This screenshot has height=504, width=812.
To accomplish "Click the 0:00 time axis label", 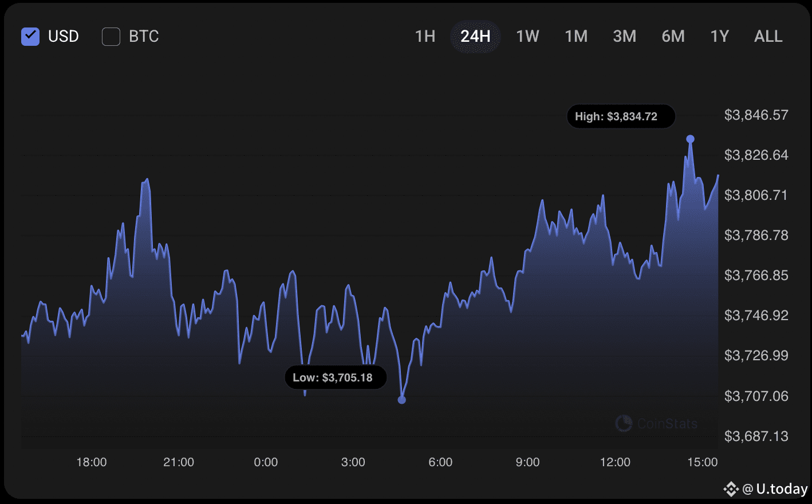I will (266, 462).
